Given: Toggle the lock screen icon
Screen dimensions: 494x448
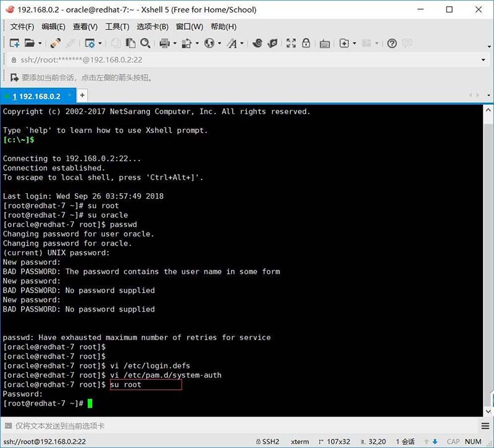Looking at the screenshot, I should click(x=306, y=44).
